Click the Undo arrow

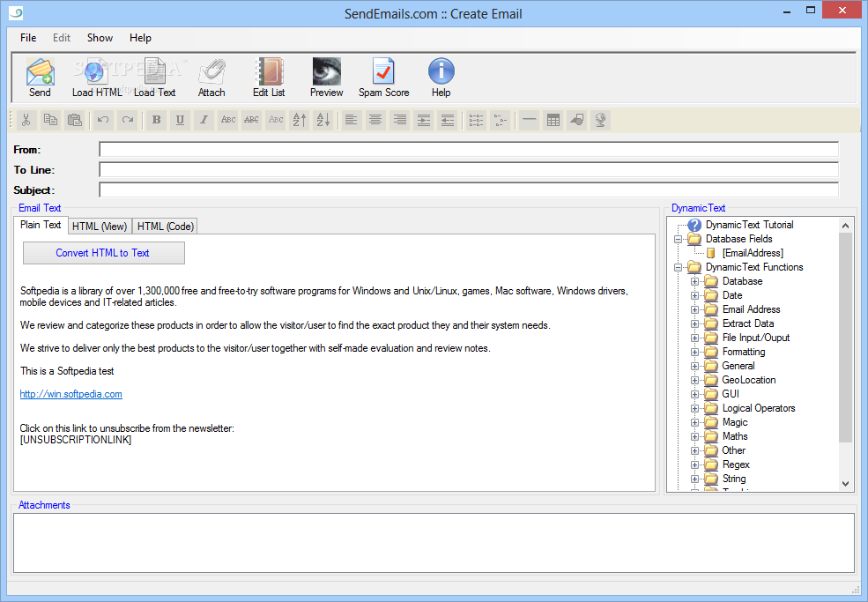103,120
